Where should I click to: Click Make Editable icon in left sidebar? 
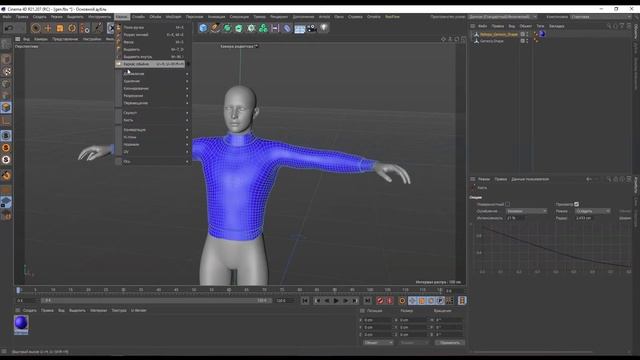[x=6, y=44]
